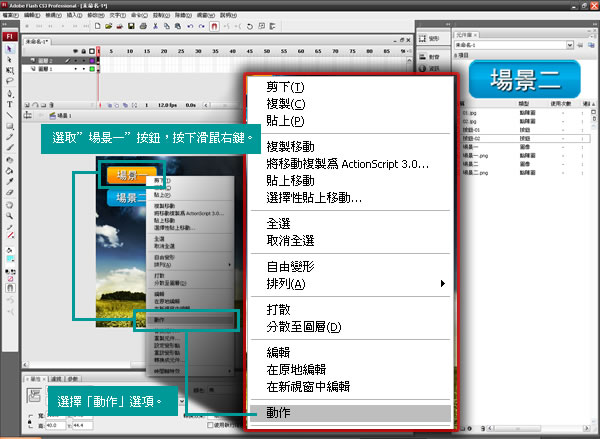Open the 插入(I) insert menu
600x439 pixels.
(74, 15)
